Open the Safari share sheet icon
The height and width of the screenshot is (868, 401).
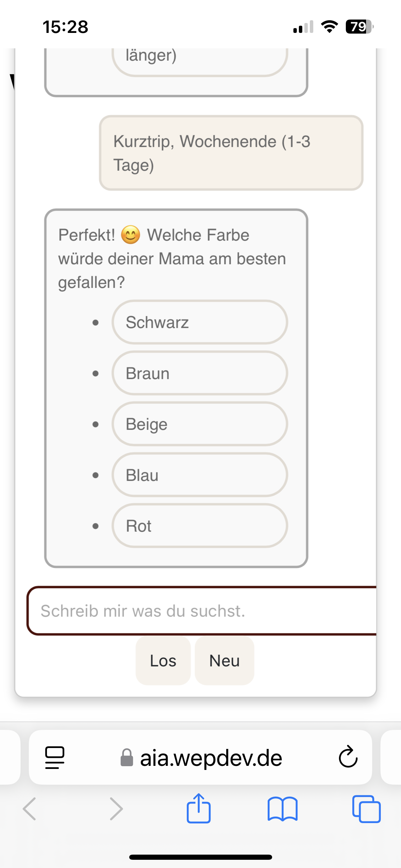(199, 809)
